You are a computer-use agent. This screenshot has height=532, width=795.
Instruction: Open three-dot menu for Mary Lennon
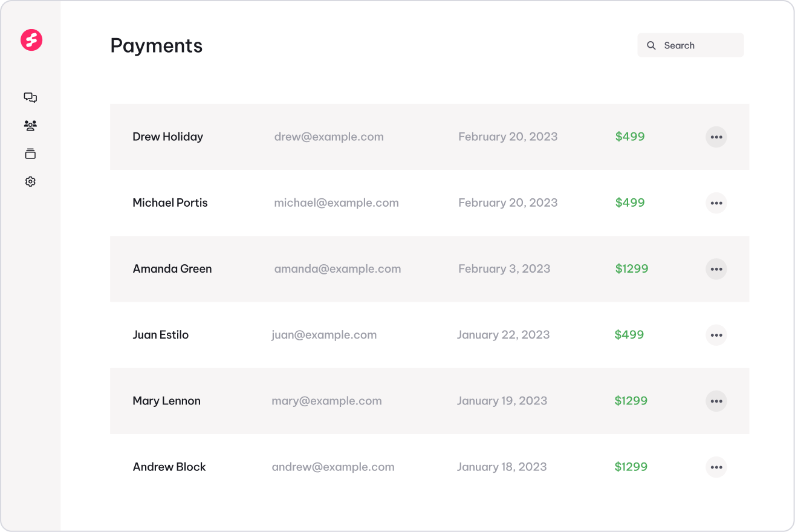(x=716, y=401)
